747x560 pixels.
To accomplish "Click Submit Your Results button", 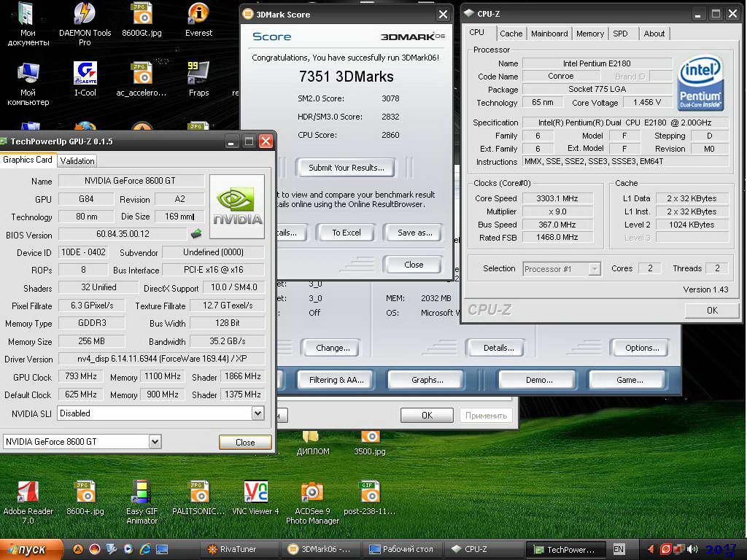I will pyautogui.click(x=346, y=168).
